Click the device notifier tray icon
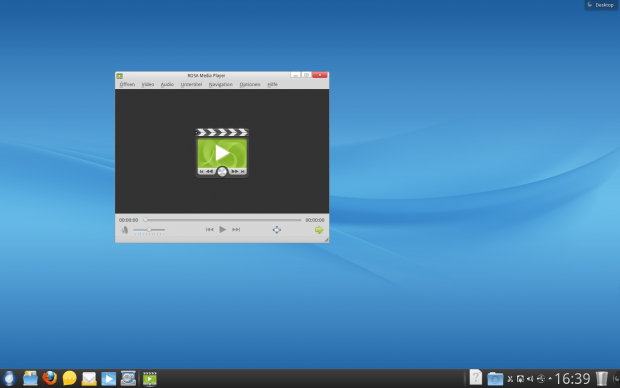 [x=520, y=379]
